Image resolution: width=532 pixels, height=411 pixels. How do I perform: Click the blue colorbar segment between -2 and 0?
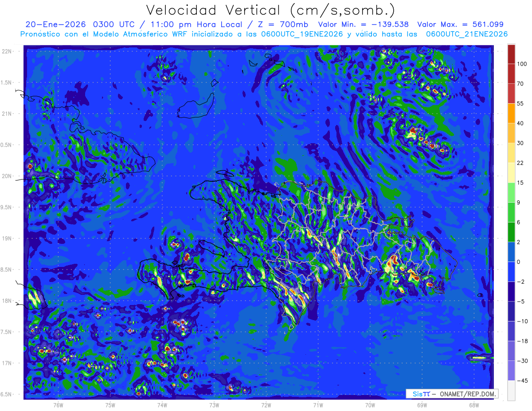(511, 272)
